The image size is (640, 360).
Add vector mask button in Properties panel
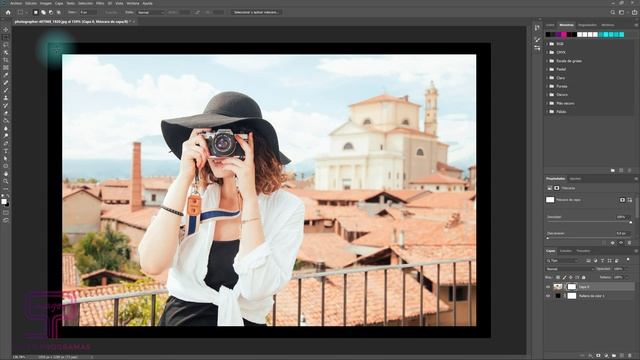tap(629, 200)
